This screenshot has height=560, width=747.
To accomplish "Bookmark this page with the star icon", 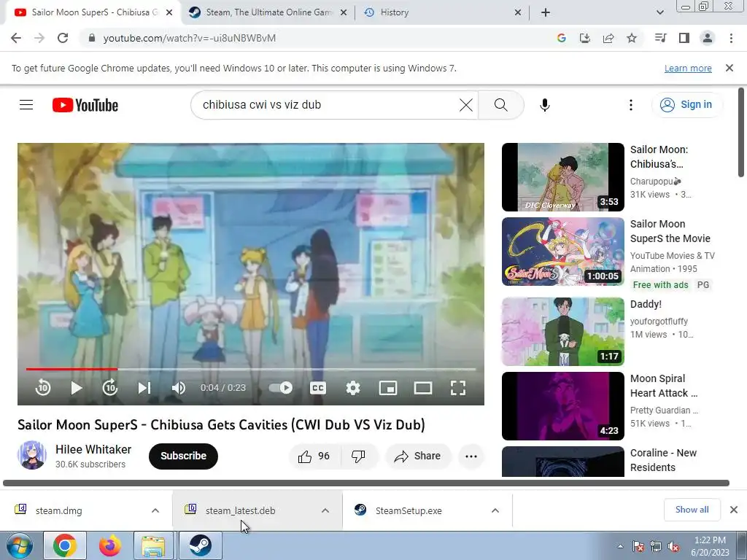I will click(632, 38).
